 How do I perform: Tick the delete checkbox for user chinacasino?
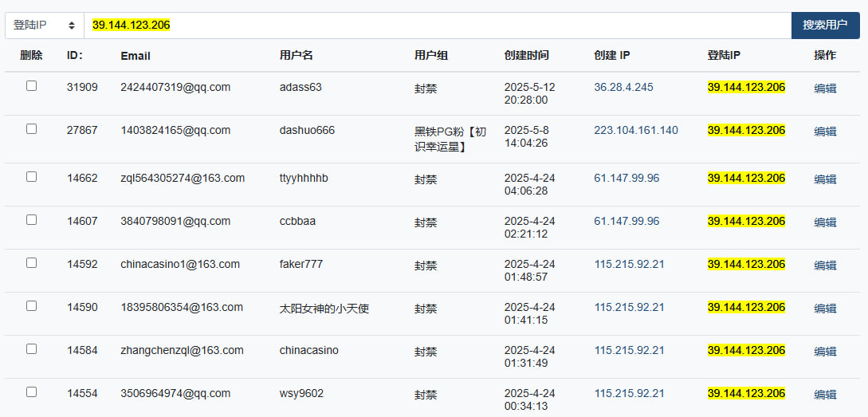[32, 349]
